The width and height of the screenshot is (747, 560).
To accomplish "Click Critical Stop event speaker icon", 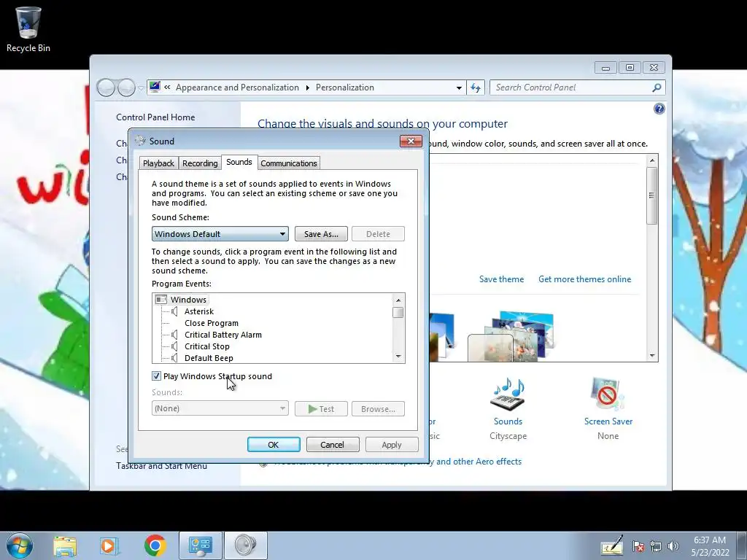I will coord(174,346).
